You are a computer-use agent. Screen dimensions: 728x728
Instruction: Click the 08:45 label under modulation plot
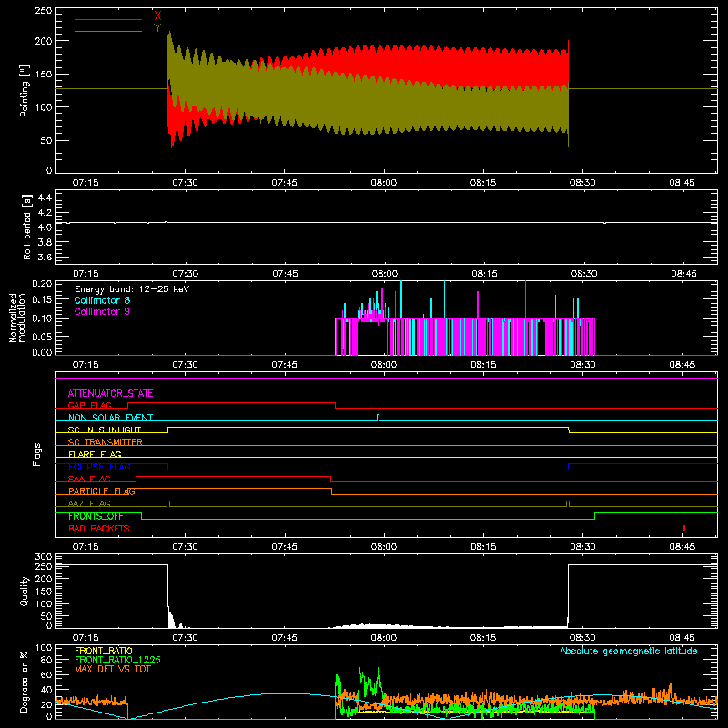pos(682,365)
